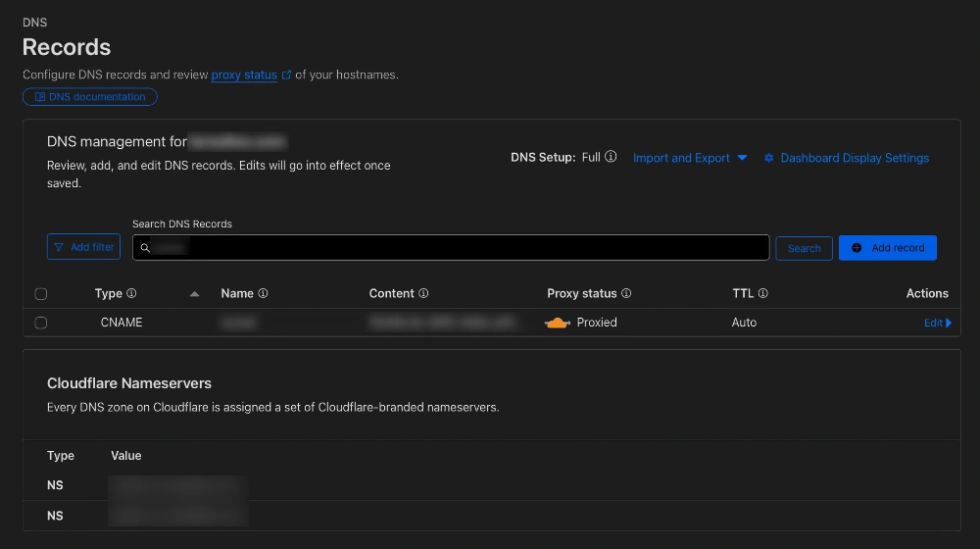Click the Proxied status text
The image size is (980, 549).
tap(596, 322)
